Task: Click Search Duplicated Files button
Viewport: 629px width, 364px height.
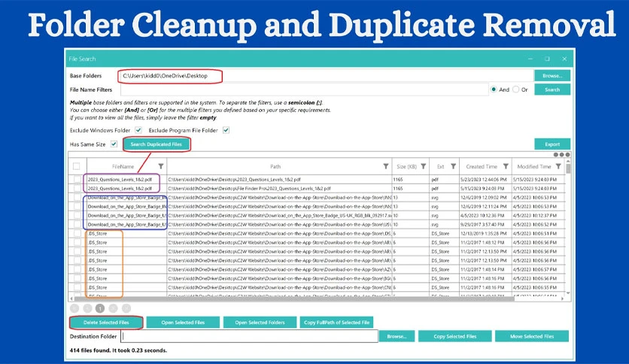Action: (x=156, y=144)
